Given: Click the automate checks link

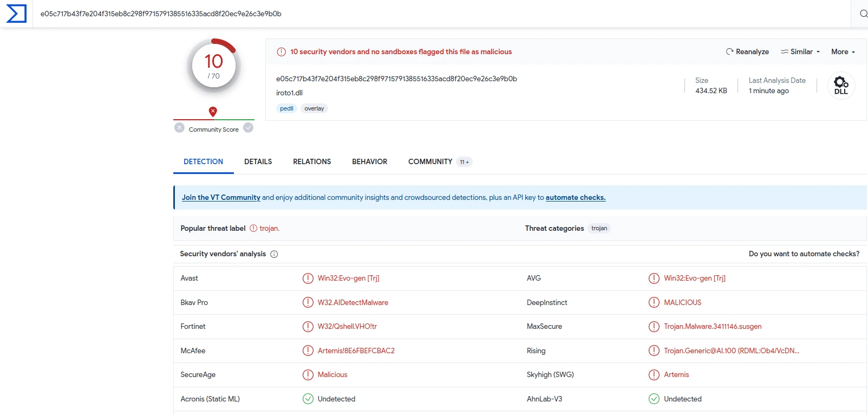Looking at the screenshot, I should (x=575, y=198).
